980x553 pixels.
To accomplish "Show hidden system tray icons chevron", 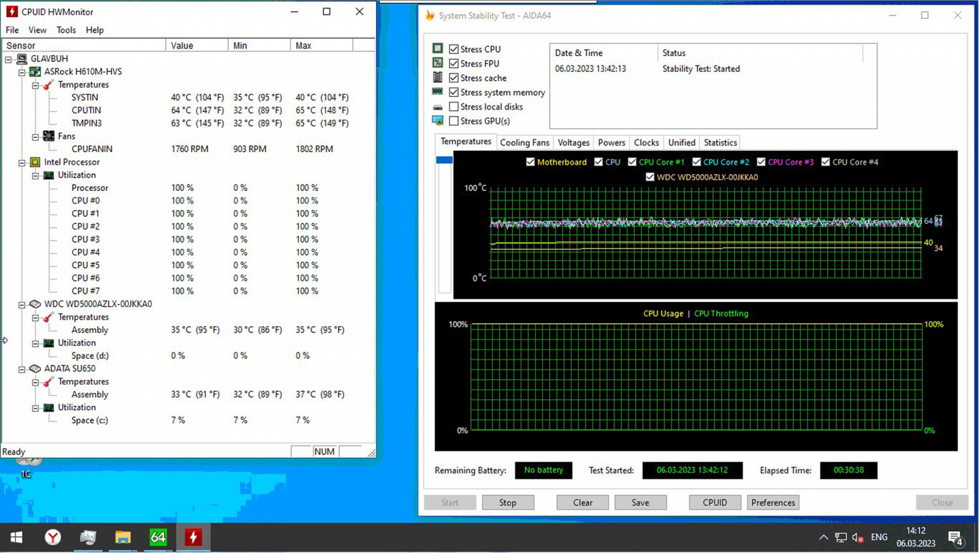I will click(824, 537).
